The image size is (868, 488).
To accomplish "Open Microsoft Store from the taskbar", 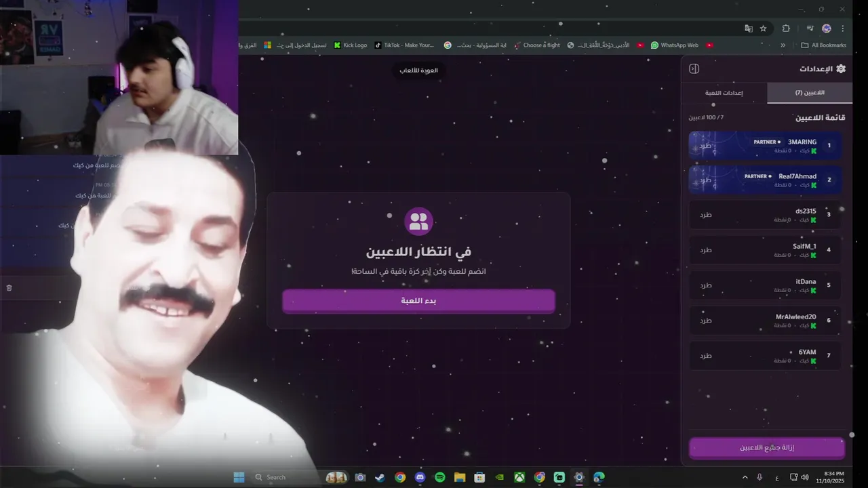I will tap(479, 477).
